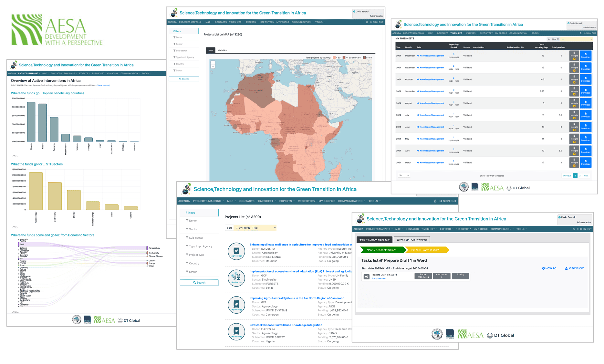This screenshot has width=604, height=364.
Task: Expand the Project type filter
Action: (196, 255)
